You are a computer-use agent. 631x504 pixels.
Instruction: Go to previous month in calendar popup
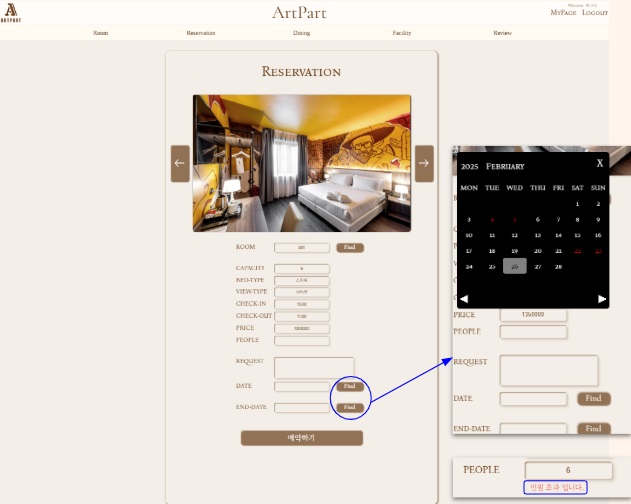click(x=464, y=299)
